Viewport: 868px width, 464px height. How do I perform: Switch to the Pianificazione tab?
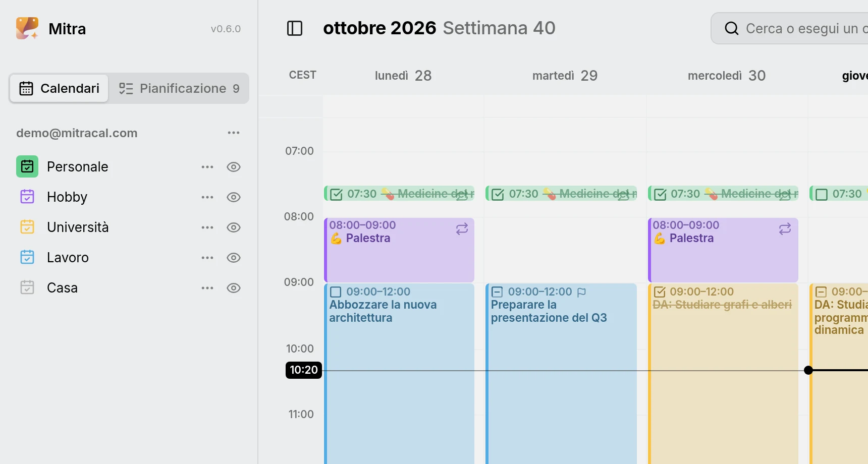179,88
